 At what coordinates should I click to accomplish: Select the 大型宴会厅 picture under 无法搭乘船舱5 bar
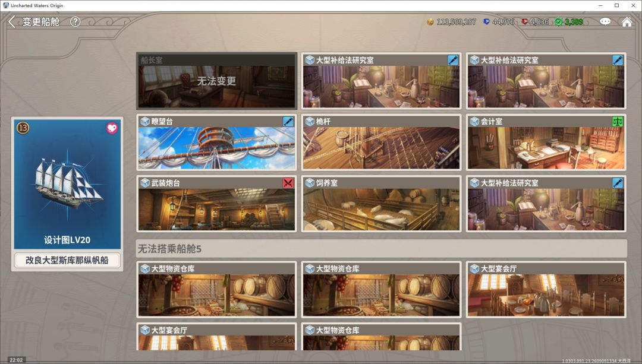coord(546,295)
